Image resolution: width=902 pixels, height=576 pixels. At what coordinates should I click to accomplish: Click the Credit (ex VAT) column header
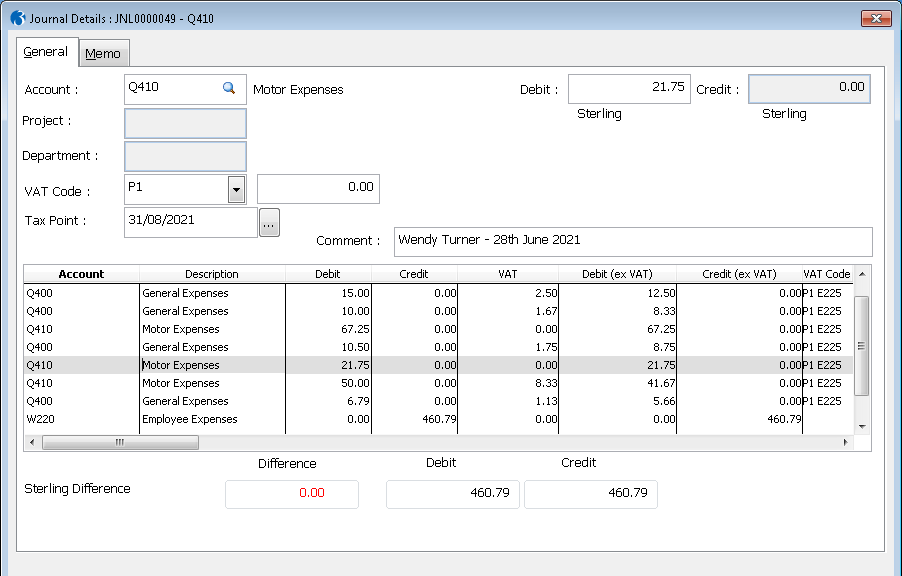[x=739, y=274]
